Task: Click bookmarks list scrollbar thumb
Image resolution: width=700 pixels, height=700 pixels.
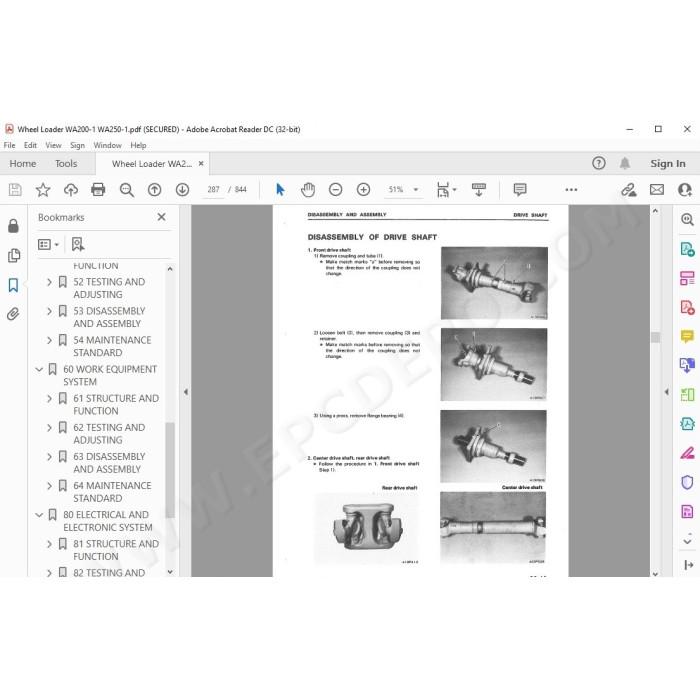Action: [170, 470]
